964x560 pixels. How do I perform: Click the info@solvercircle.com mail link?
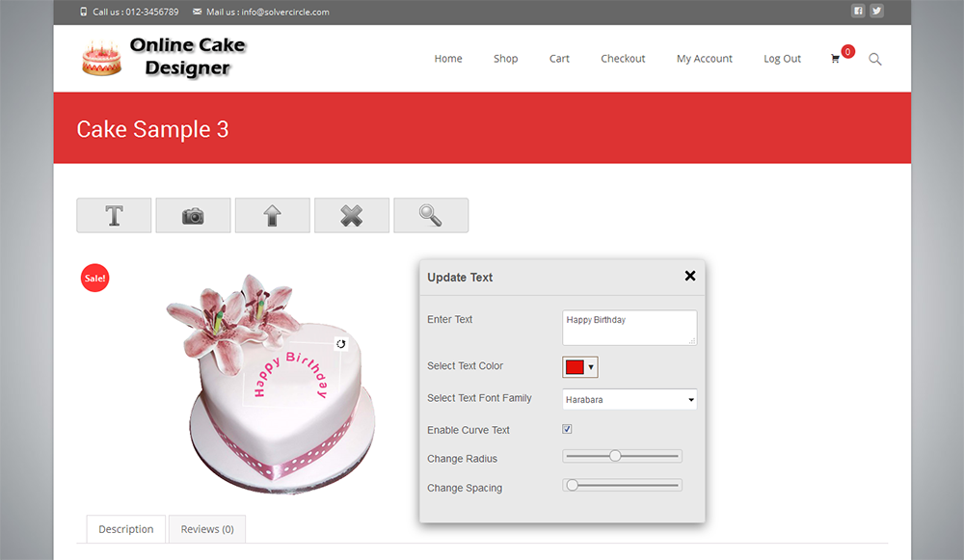coord(285,12)
